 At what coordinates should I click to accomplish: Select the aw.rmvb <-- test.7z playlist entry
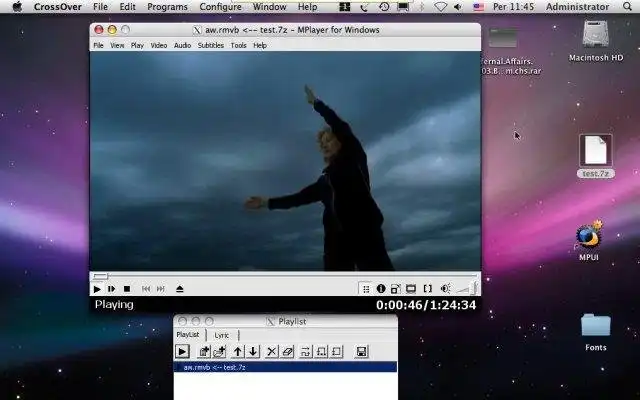[285, 367]
